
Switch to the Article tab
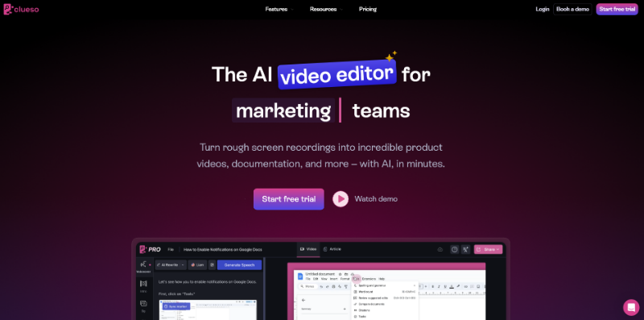click(x=332, y=249)
